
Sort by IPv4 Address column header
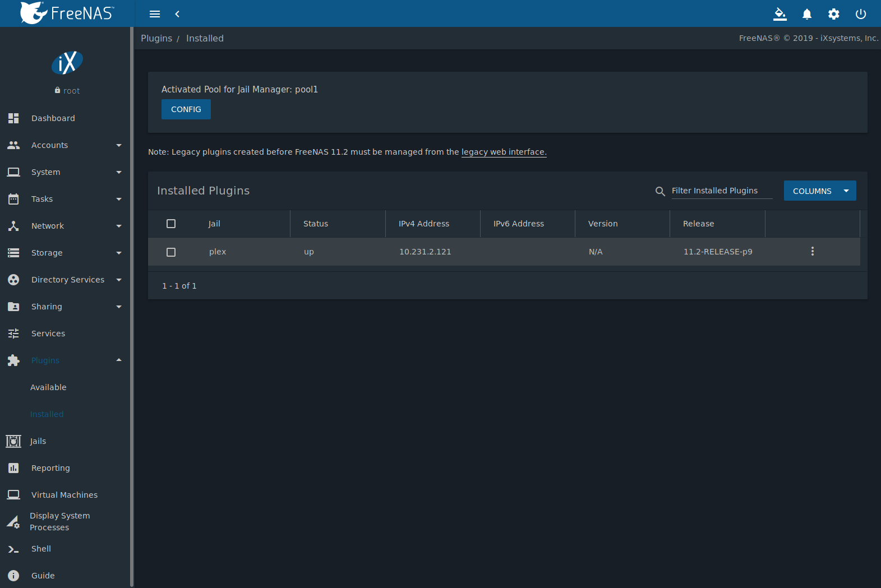[424, 224]
